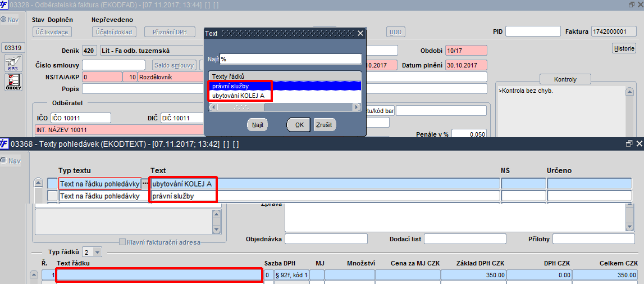Click scroll-up arrow of address box
This screenshot has width=644, height=284.
click(216, 214)
